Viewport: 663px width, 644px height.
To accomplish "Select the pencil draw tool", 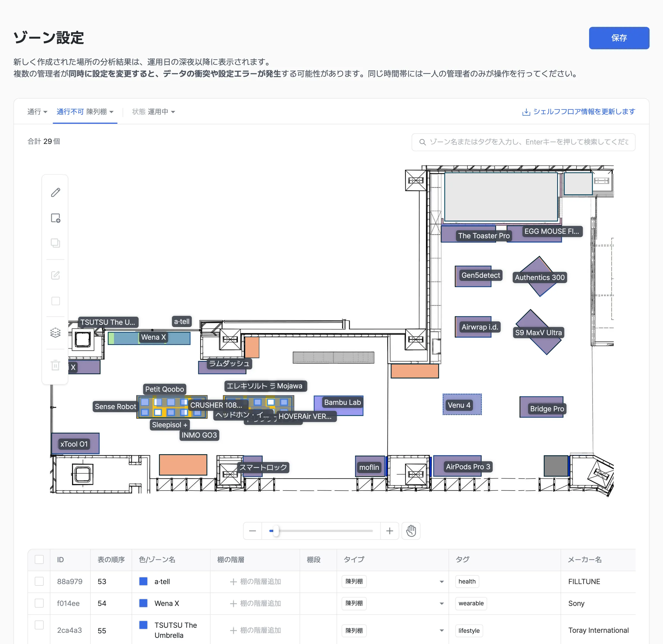I will (55, 192).
